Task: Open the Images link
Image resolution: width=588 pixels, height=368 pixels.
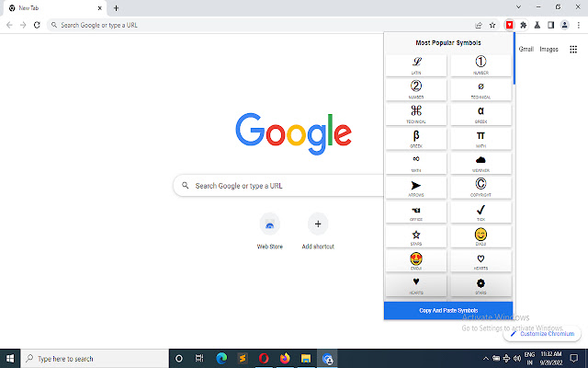Action: pos(548,49)
